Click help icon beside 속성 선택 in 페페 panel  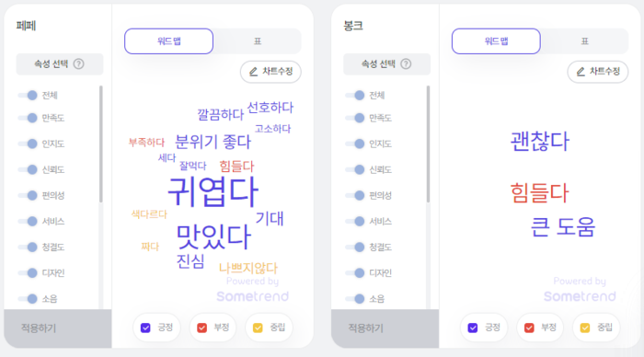[78, 63]
